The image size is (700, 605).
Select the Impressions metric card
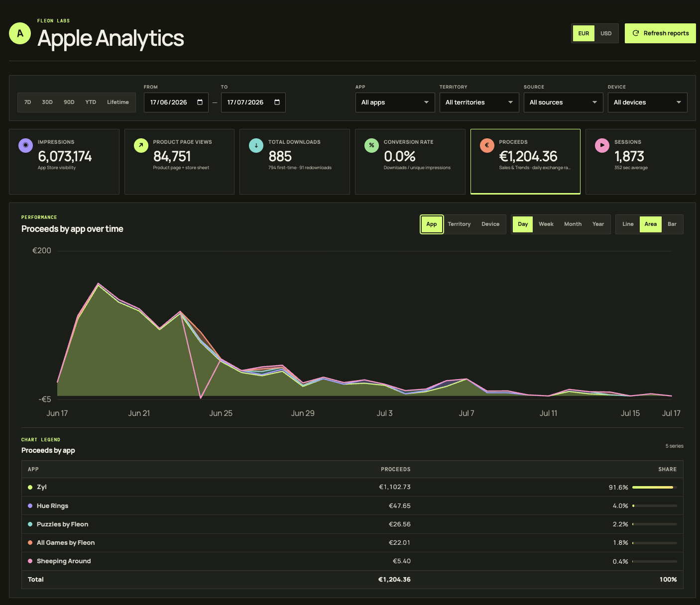point(64,162)
